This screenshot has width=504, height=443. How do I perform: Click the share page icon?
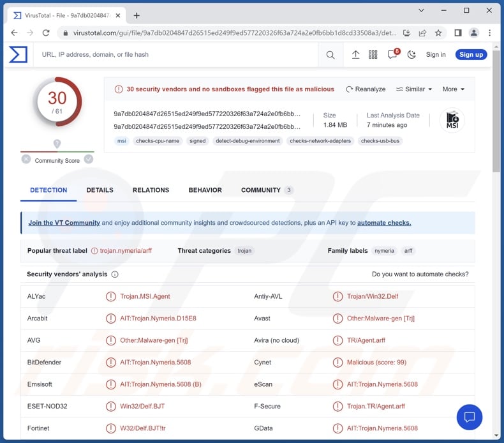pos(422,33)
